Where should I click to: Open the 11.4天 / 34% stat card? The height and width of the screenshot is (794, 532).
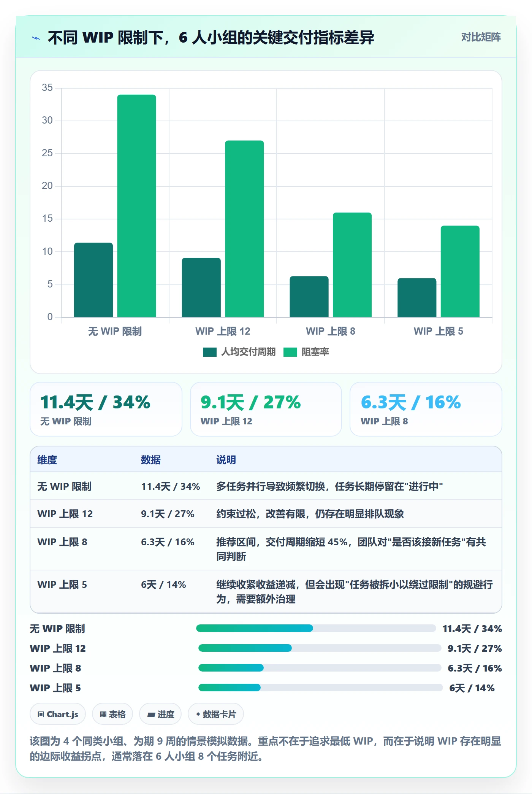[x=106, y=409]
